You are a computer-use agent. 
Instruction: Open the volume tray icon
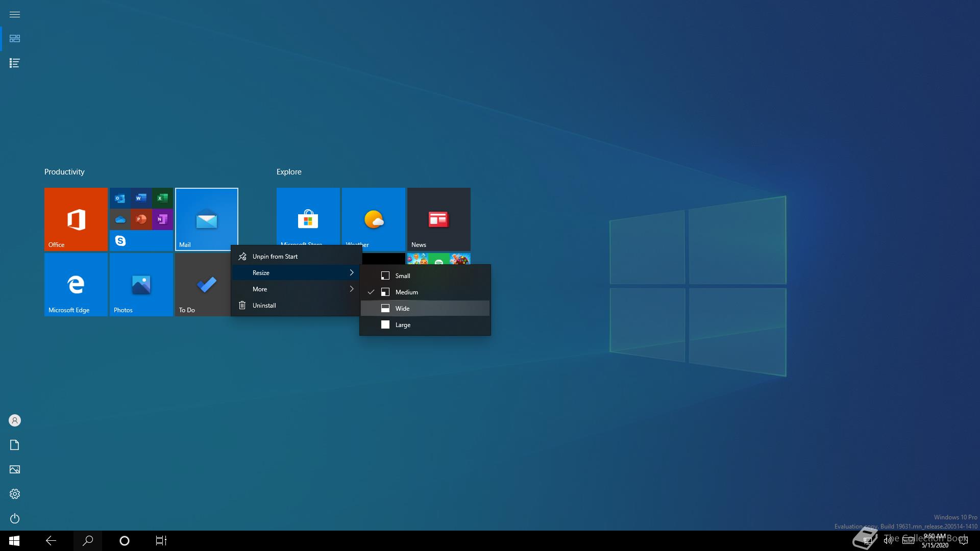[888, 541]
